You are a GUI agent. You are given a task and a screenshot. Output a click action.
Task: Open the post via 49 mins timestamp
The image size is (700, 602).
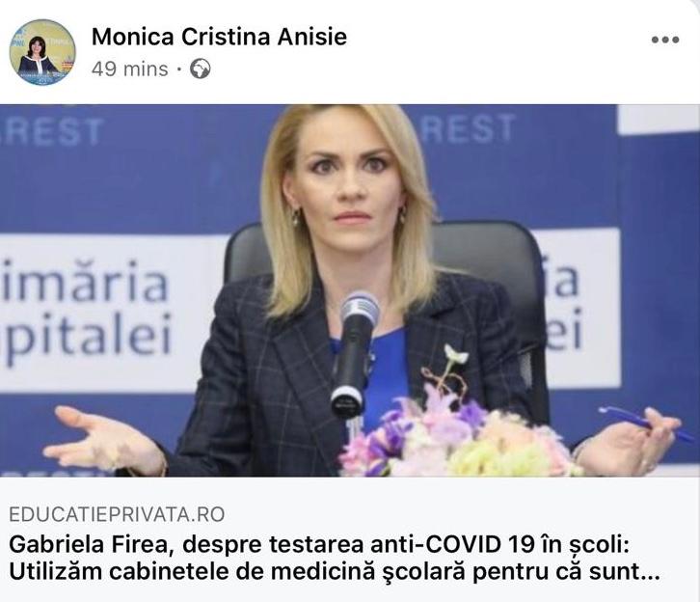[129, 69]
